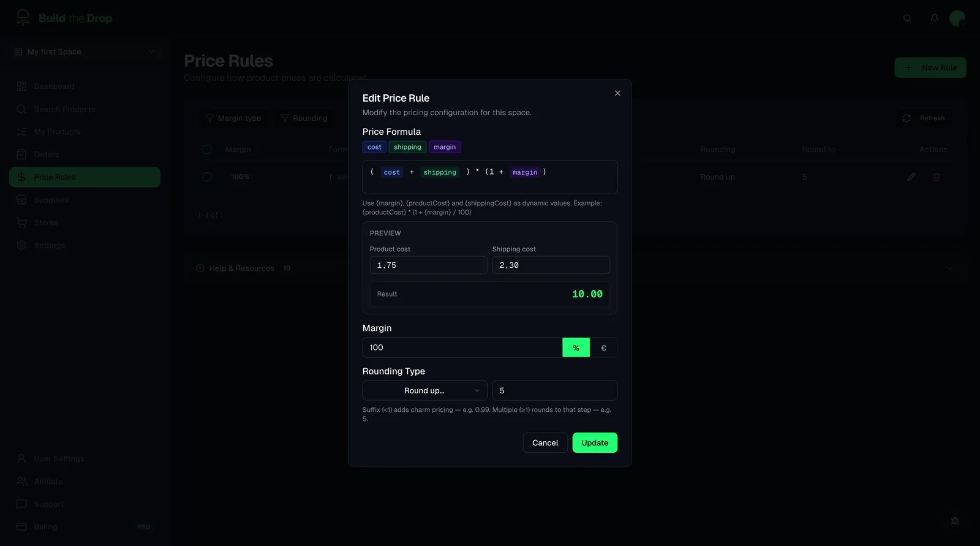Refresh the price rules table
This screenshot has height=546, width=980.
(924, 118)
